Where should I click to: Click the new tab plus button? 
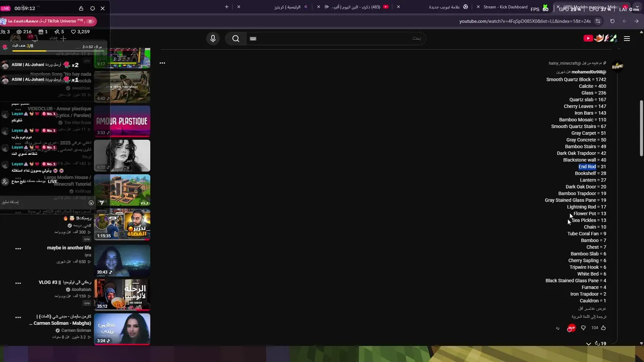tap(226, 7)
